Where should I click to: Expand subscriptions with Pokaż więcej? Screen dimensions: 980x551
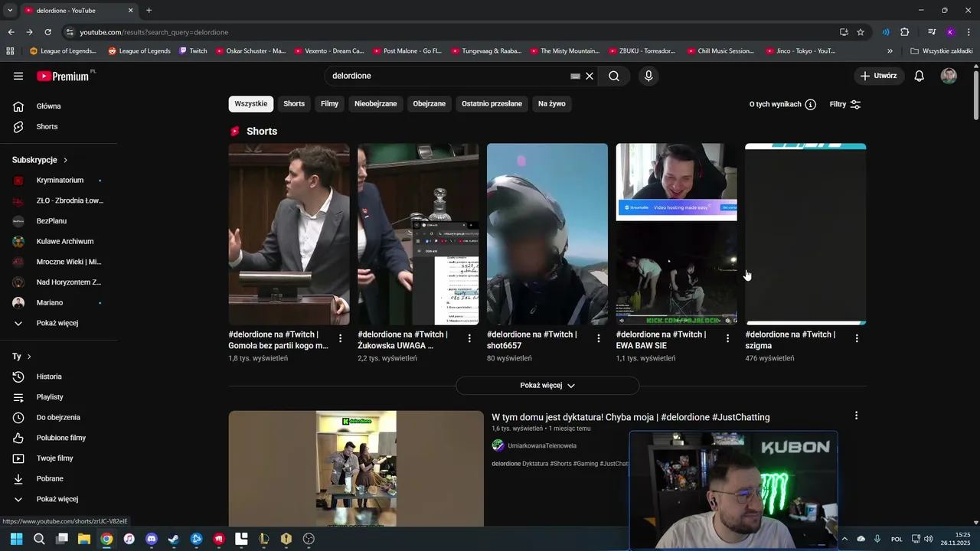[x=58, y=323]
